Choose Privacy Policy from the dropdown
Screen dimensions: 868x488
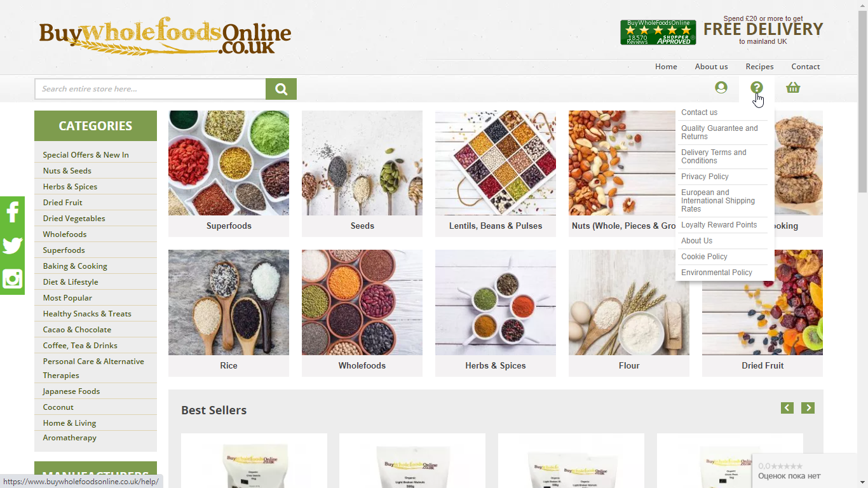[x=705, y=177]
